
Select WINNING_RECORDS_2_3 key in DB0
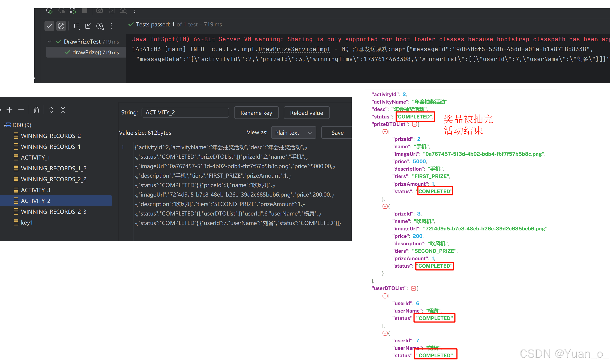54,212
